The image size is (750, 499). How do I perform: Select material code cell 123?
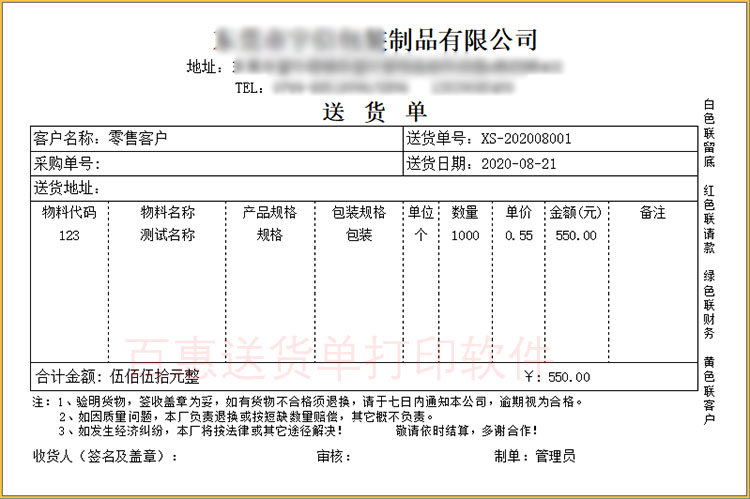tap(69, 235)
